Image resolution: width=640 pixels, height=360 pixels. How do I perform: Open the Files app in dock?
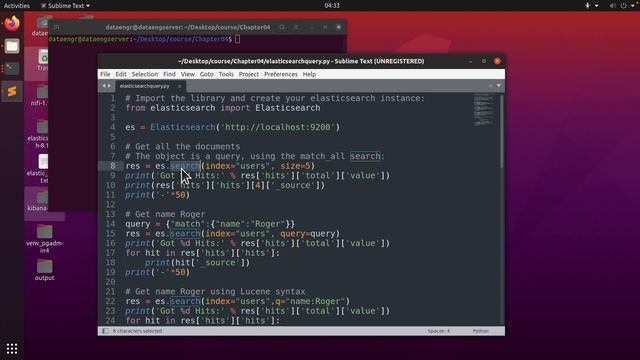coord(12,46)
